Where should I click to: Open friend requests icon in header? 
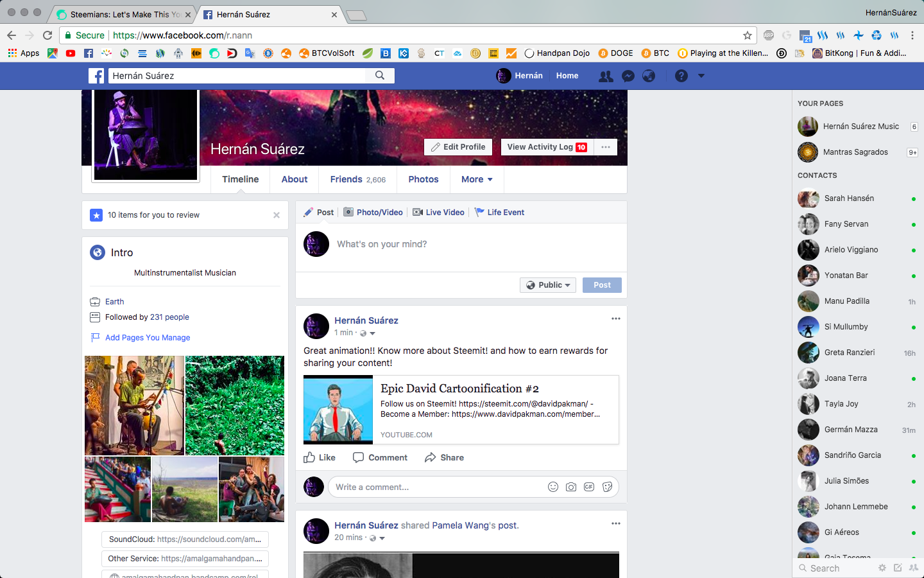[x=606, y=76]
